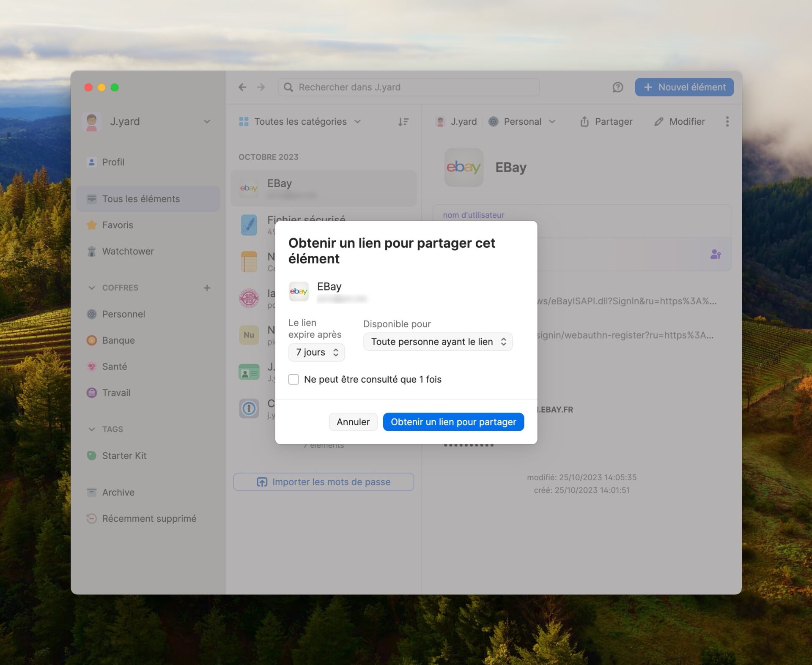Add a new vault with the plus icon
Viewport: 812px width, 665px height.
point(207,287)
